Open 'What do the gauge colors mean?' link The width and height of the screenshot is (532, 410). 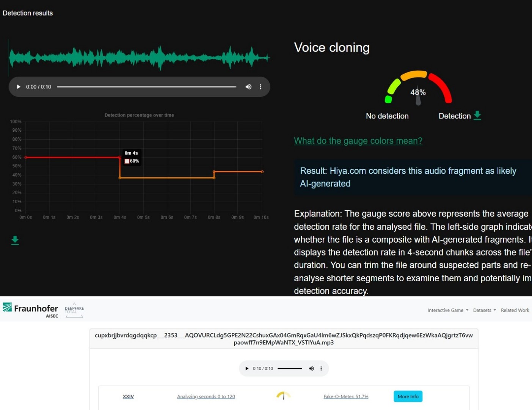tap(358, 141)
